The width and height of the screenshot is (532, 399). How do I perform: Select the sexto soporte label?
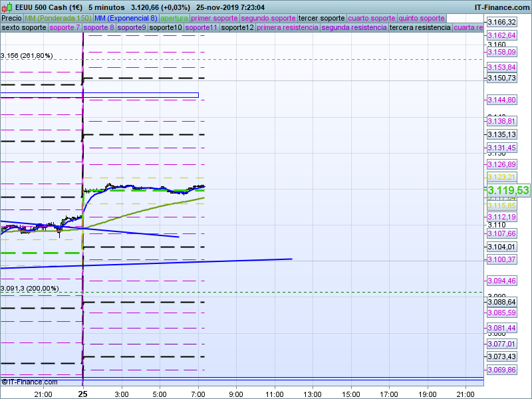click(x=24, y=28)
